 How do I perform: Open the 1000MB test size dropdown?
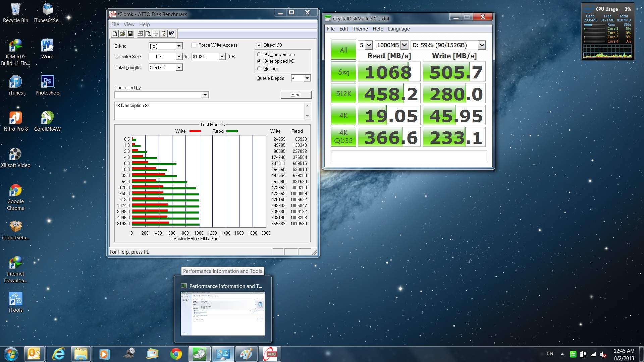(404, 45)
